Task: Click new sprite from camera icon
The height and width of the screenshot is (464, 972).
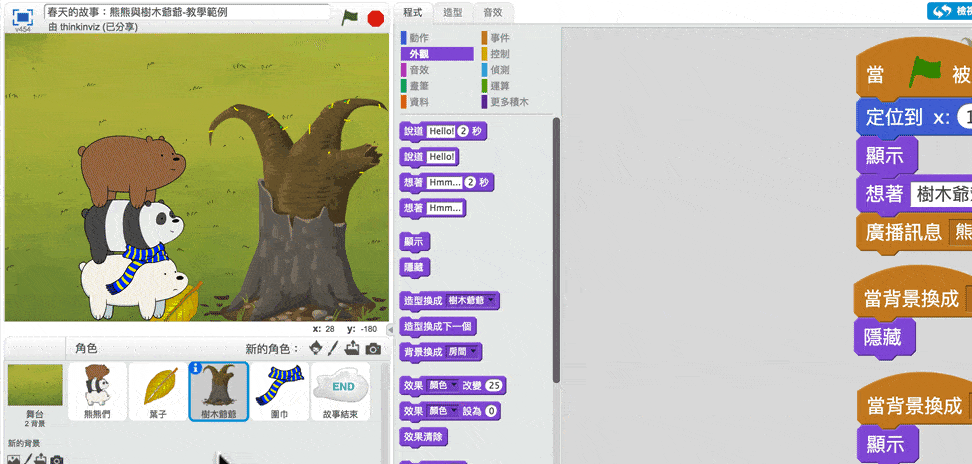Action: [373, 349]
